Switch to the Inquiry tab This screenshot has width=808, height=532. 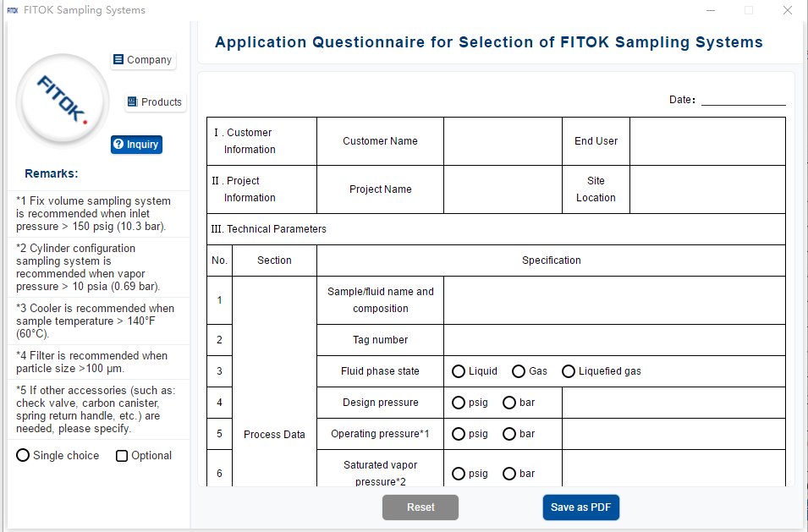pos(136,145)
